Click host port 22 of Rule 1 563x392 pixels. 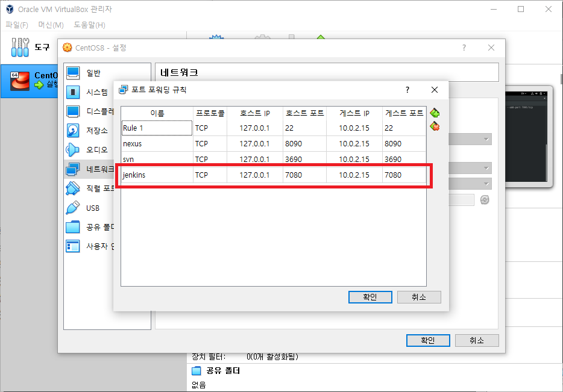coord(304,128)
